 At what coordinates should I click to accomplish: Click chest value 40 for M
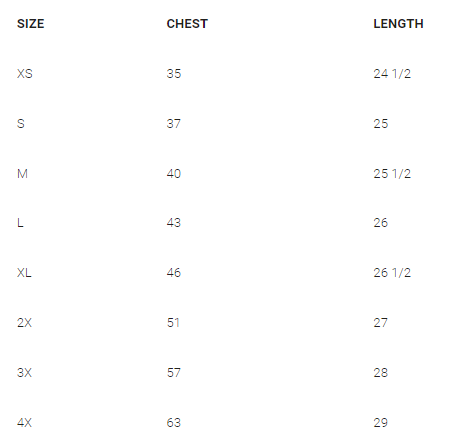(174, 174)
